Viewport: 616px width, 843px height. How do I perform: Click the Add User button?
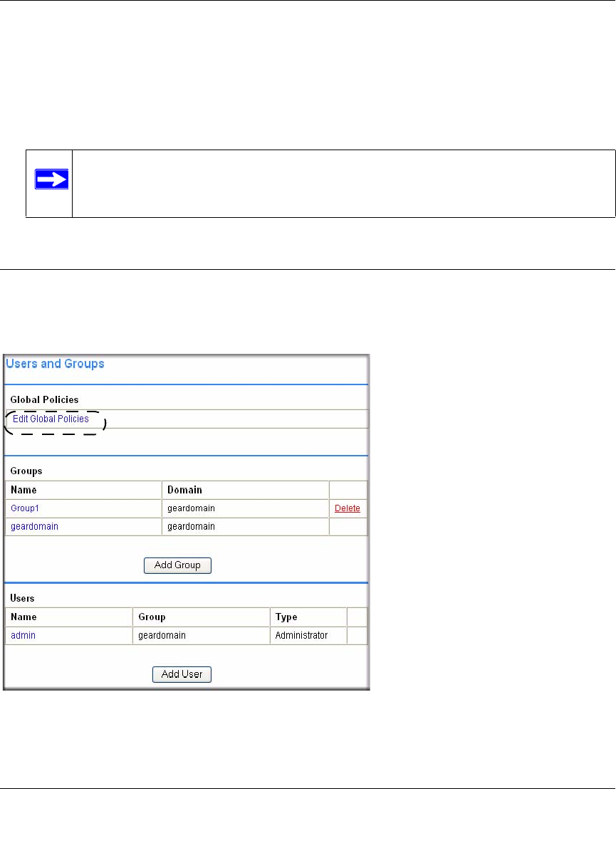182,674
